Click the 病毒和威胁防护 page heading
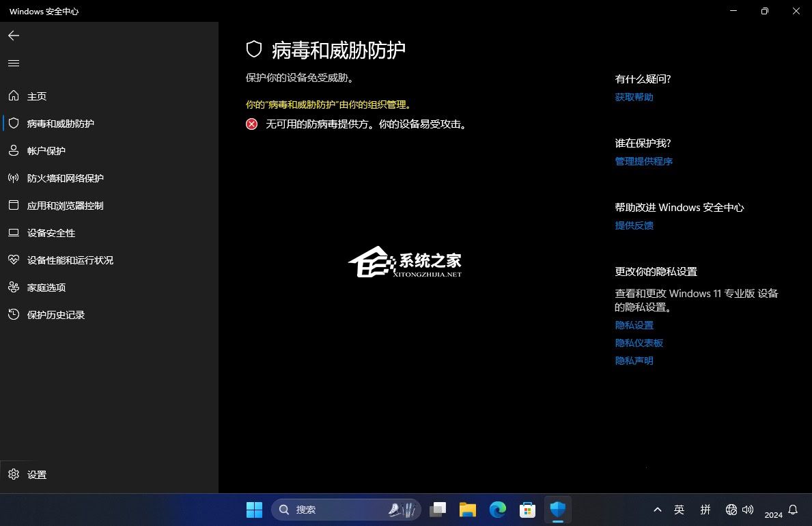Image resolution: width=812 pixels, height=526 pixels. 338,51
